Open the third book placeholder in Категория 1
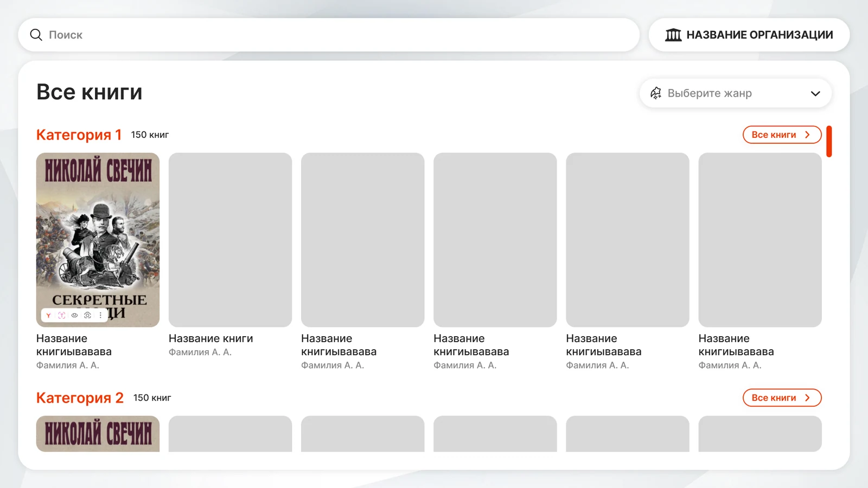Viewport: 868px width, 488px height. coord(362,240)
